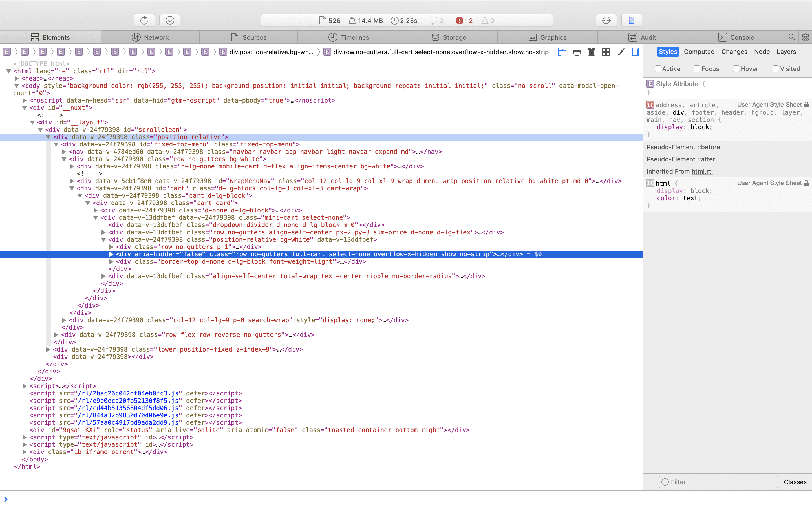The image size is (812, 507).
Task: Click the print styles printer icon
Action: [577, 52]
